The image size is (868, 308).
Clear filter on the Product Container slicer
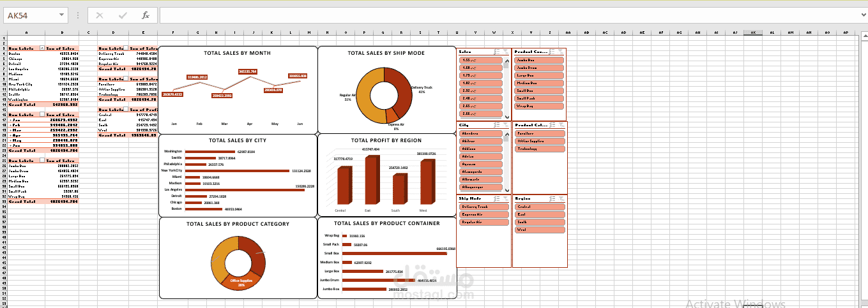click(x=560, y=52)
